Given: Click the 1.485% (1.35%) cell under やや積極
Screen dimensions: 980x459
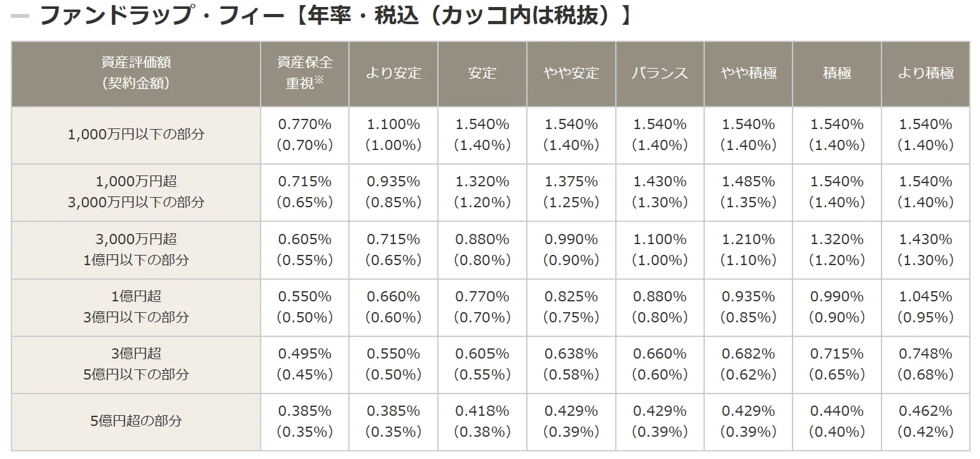Looking at the screenshot, I should [x=748, y=192].
